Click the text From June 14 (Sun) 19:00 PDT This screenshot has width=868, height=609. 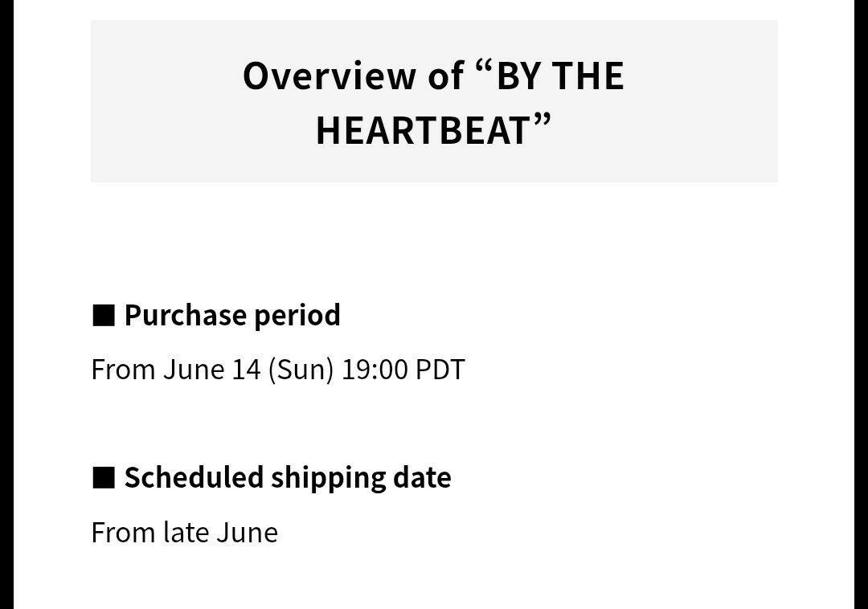(x=278, y=370)
